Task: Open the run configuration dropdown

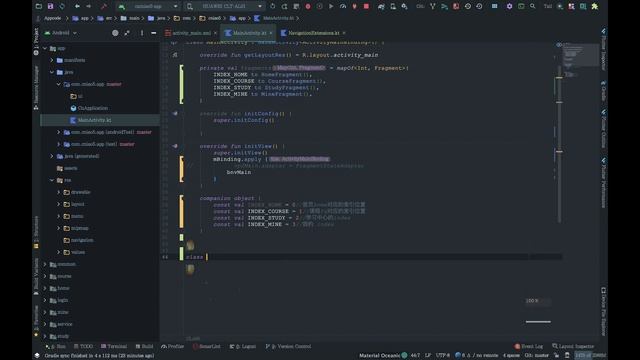Action: (148, 6)
